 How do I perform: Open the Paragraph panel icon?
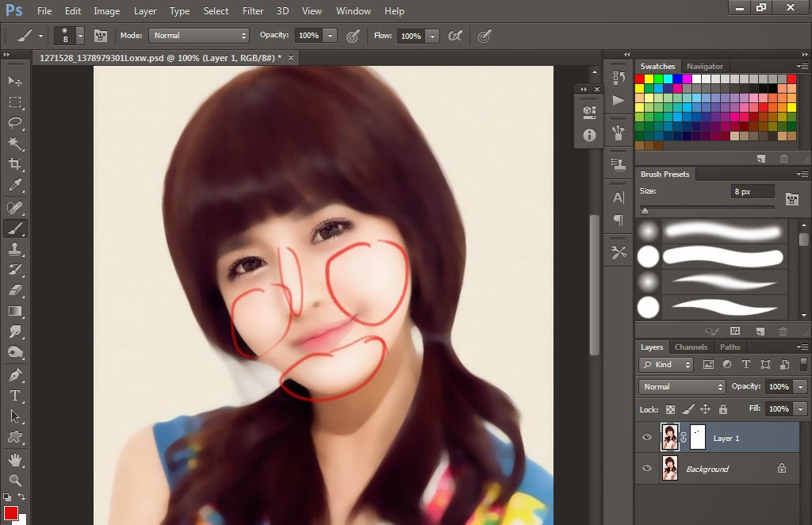(x=619, y=220)
